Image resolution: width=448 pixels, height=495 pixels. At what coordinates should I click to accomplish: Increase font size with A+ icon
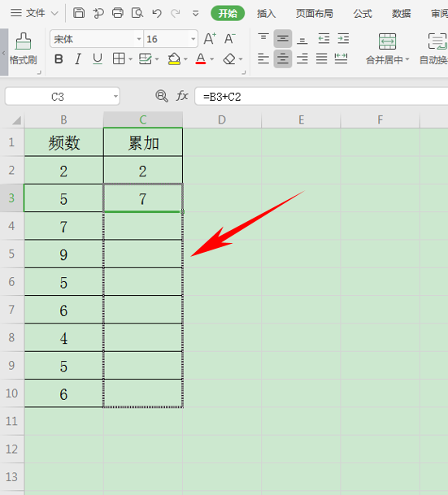[210, 39]
